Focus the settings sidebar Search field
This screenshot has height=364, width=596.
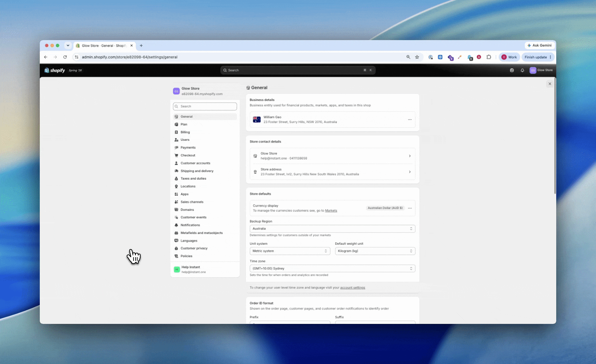(205, 107)
